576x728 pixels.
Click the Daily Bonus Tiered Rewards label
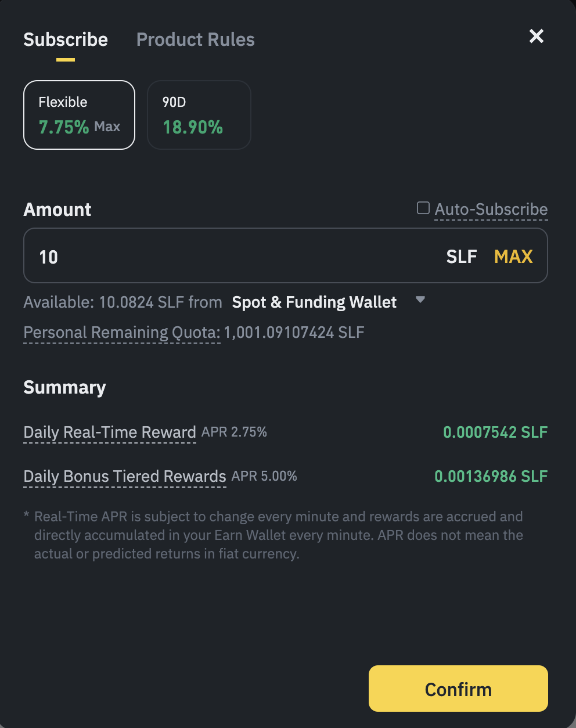click(x=125, y=476)
